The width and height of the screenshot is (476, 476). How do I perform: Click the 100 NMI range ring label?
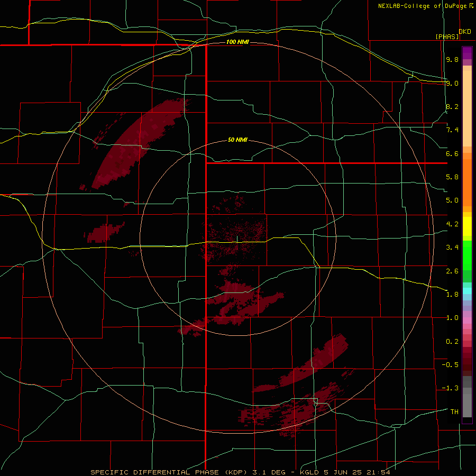coord(237,42)
